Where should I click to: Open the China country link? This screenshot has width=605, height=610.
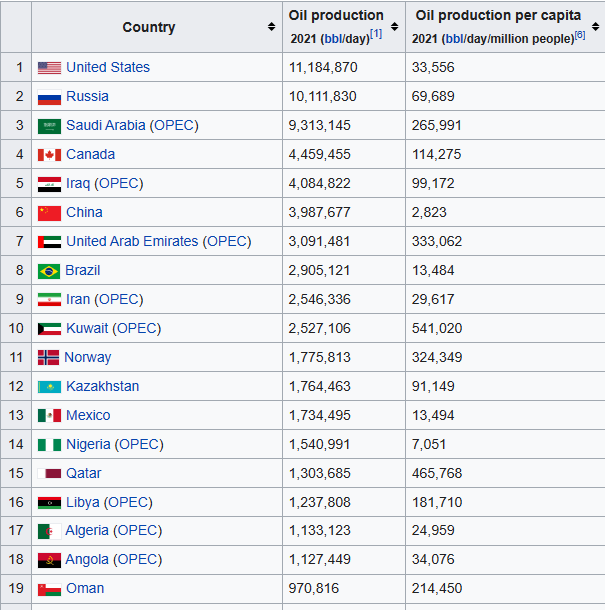point(84,212)
